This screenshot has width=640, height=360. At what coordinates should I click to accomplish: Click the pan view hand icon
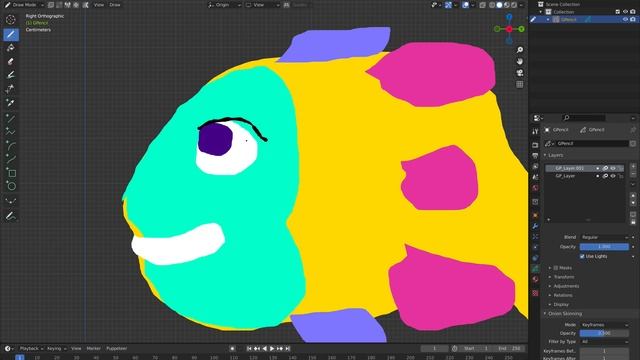click(520, 61)
